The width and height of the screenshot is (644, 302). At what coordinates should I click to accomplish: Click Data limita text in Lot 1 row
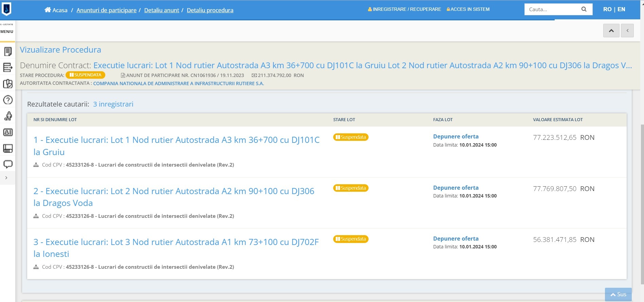[465, 145]
